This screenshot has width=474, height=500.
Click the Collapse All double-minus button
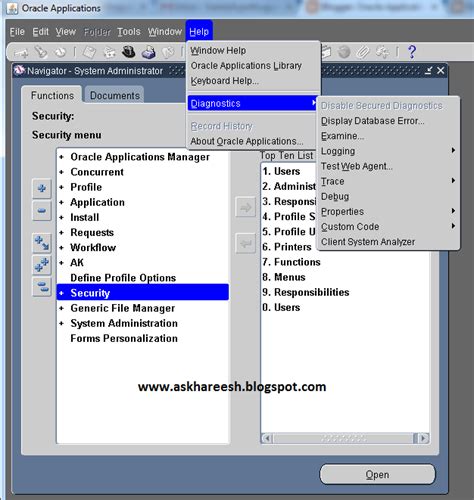click(x=42, y=287)
